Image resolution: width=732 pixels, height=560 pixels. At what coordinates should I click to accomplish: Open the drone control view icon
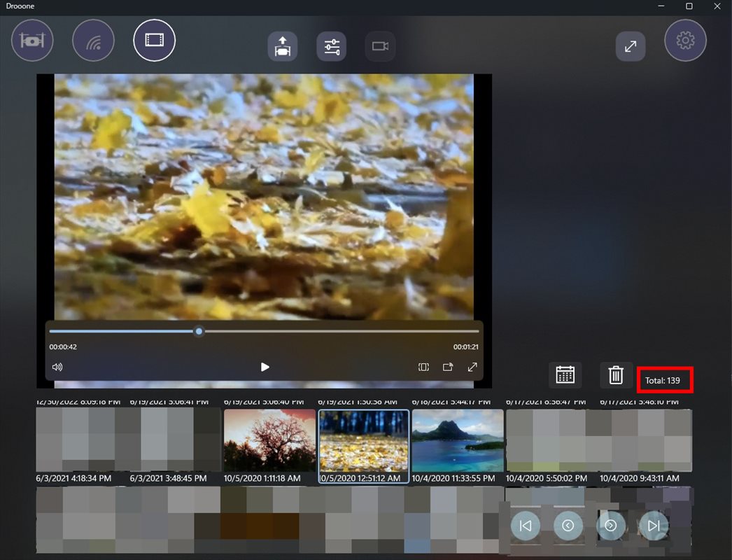[32, 41]
